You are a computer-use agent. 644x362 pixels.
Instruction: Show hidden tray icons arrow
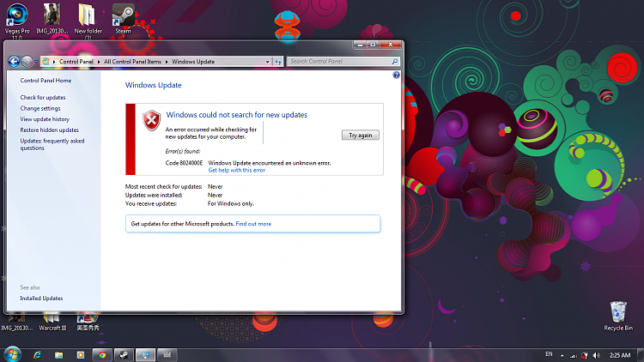tap(562, 355)
